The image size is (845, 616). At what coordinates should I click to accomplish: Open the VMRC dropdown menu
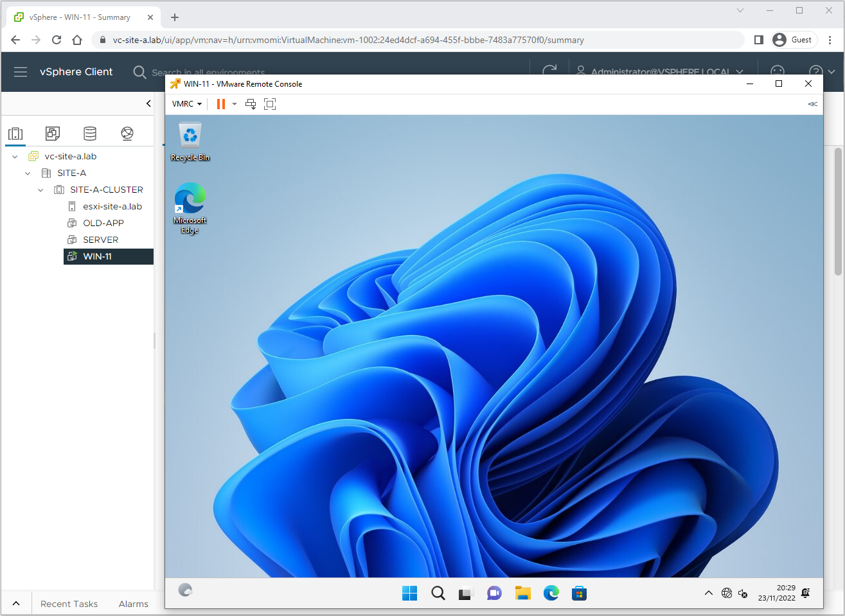187,104
